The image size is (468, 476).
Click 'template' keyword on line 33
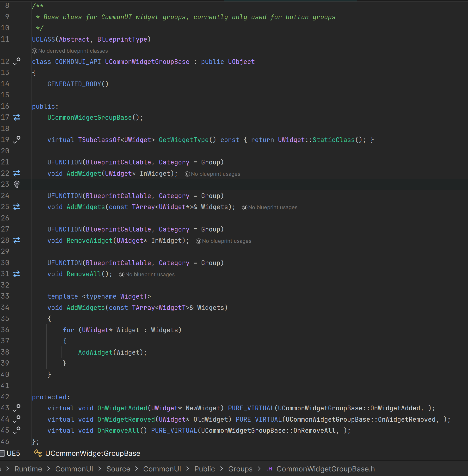tap(63, 296)
